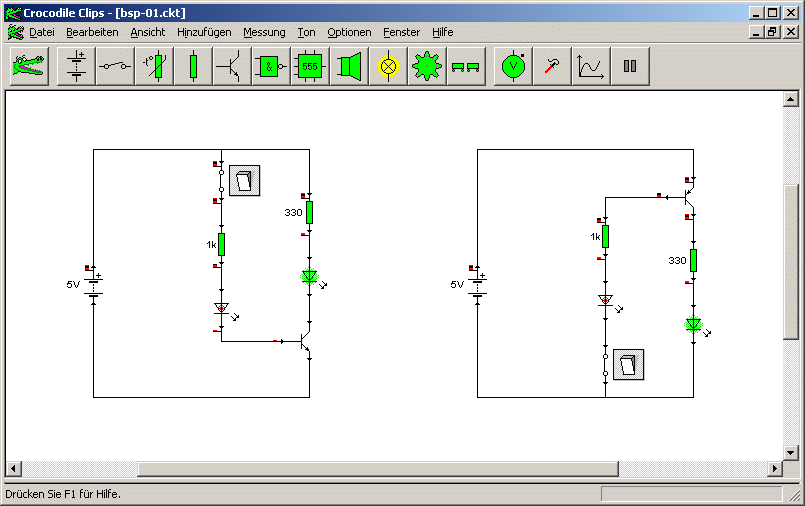805x506 pixels.
Task: Open the Ansicht menu
Action: 148,32
